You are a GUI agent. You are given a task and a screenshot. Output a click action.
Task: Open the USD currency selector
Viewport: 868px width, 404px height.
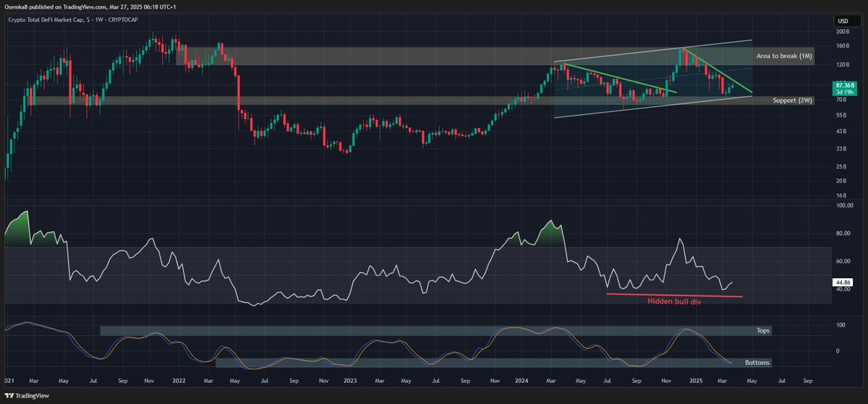842,20
